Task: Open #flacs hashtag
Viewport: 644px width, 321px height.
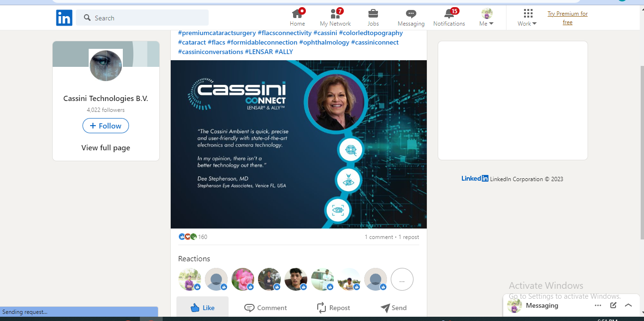Action: pyautogui.click(x=216, y=42)
